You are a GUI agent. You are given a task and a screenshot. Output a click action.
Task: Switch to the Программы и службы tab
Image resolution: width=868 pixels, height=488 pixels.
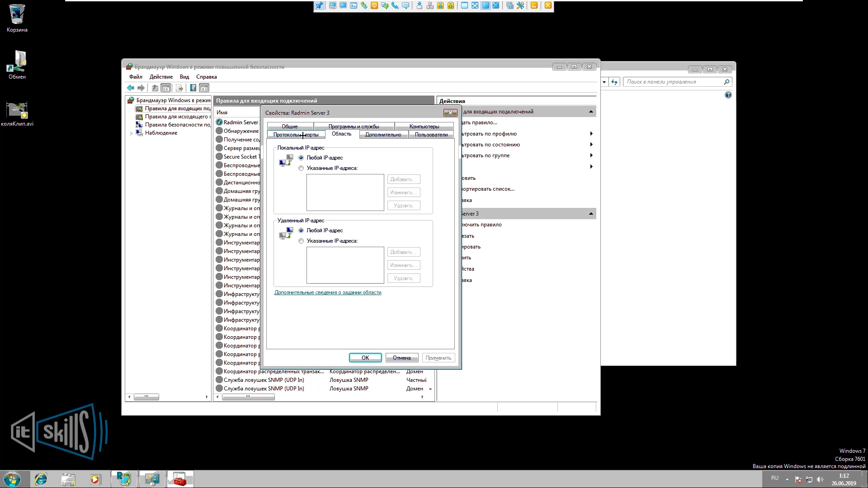[x=354, y=127]
